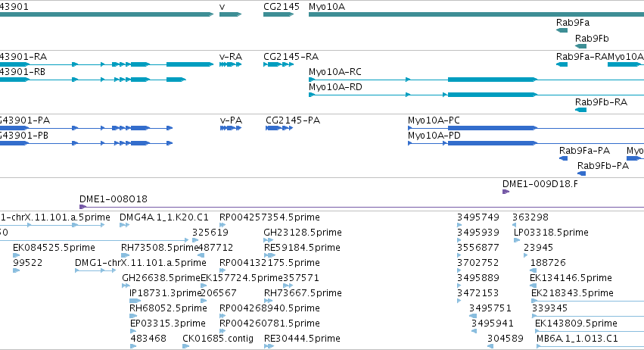Click the 3495939 feature label

tap(478, 233)
